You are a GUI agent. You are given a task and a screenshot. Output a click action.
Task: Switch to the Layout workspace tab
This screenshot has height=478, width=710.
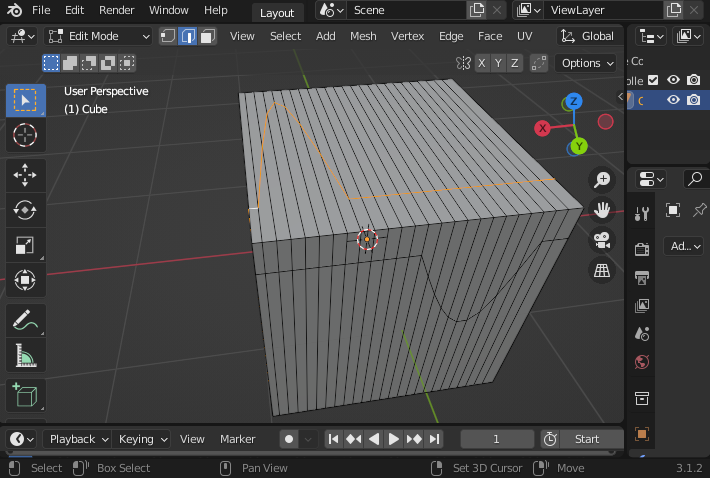click(277, 13)
